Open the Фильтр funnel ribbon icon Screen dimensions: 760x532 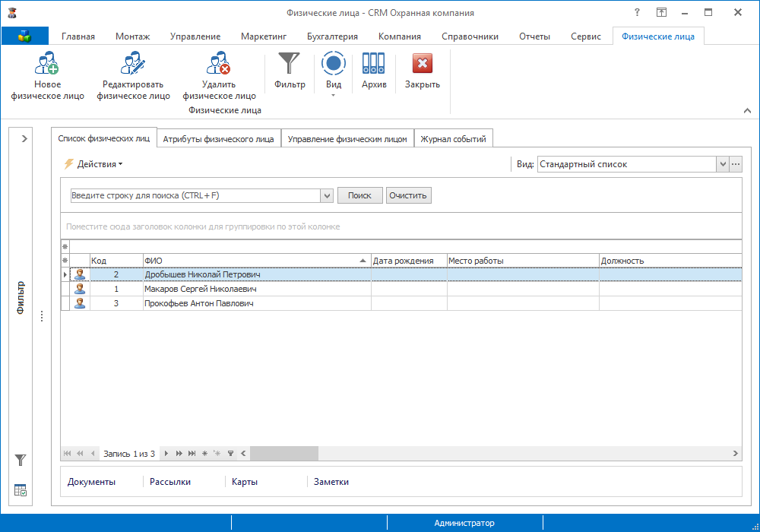[x=290, y=63]
